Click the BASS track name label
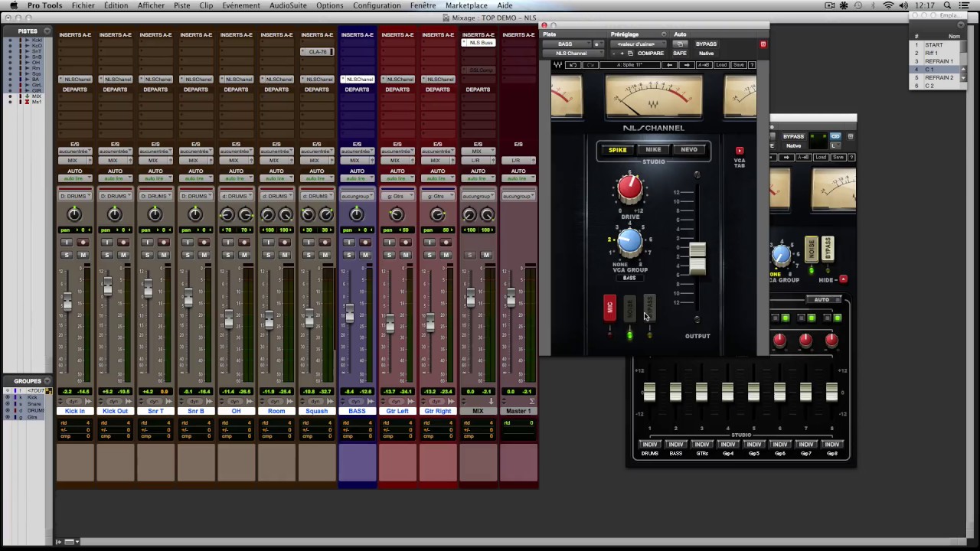The height and width of the screenshot is (551, 980). coord(357,411)
